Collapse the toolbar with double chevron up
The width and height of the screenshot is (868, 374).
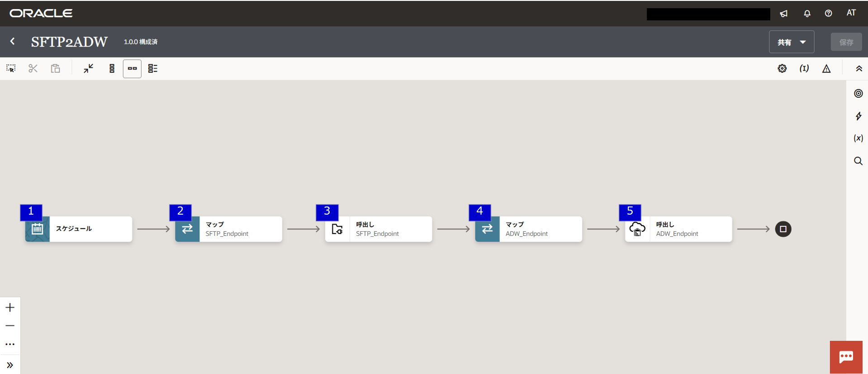tap(859, 68)
